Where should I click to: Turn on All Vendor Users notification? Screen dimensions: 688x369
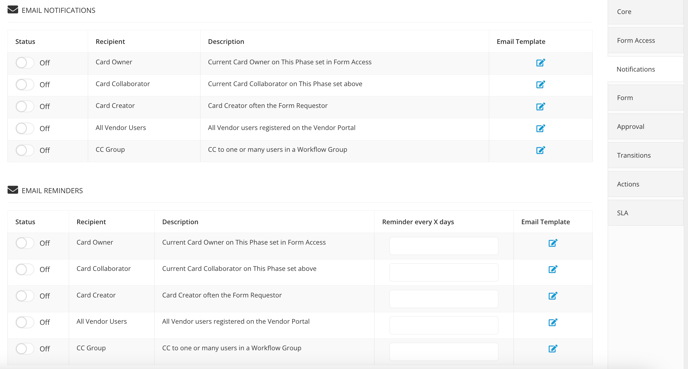click(x=24, y=128)
